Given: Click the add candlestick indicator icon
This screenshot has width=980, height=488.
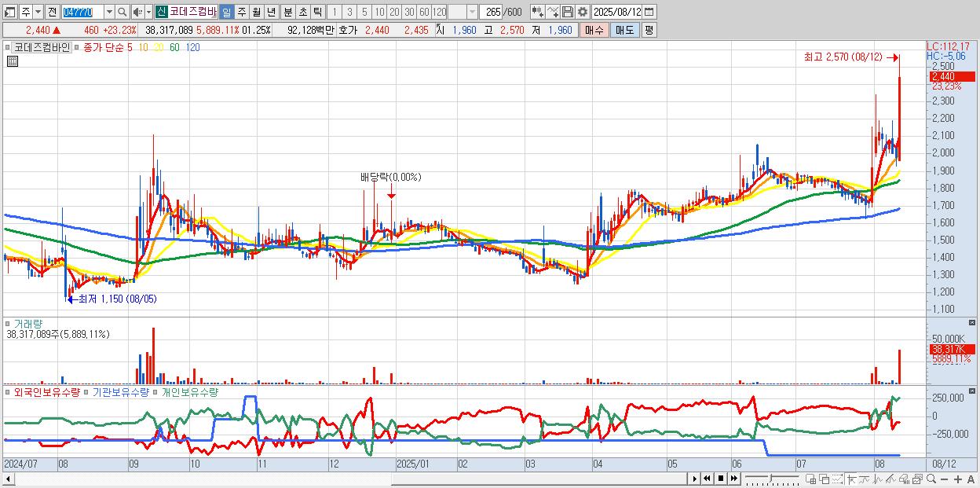Looking at the screenshot, I should coord(537,12).
